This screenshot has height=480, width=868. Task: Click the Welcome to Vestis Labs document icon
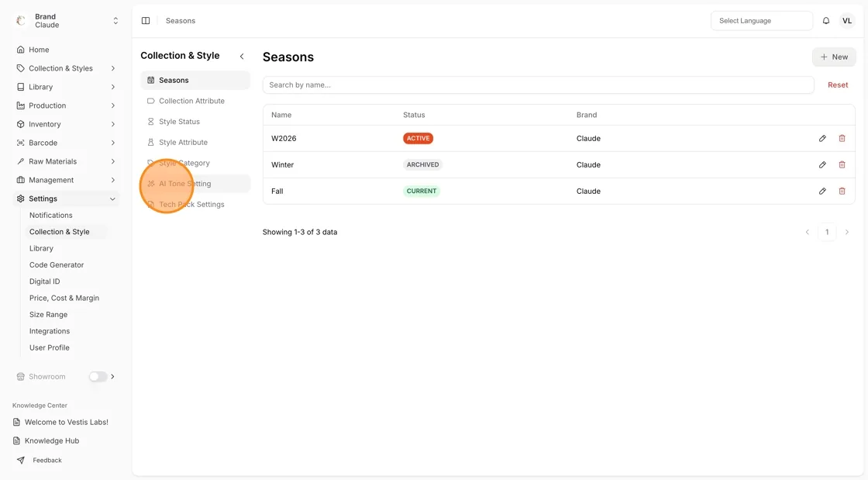[x=16, y=422]
